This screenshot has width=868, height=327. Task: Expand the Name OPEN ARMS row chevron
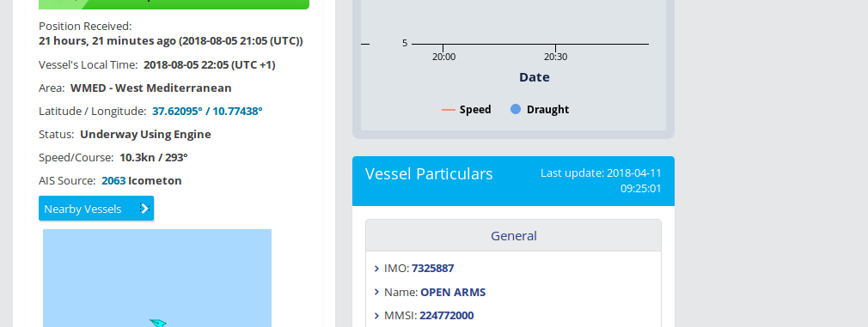pos(377,292)
